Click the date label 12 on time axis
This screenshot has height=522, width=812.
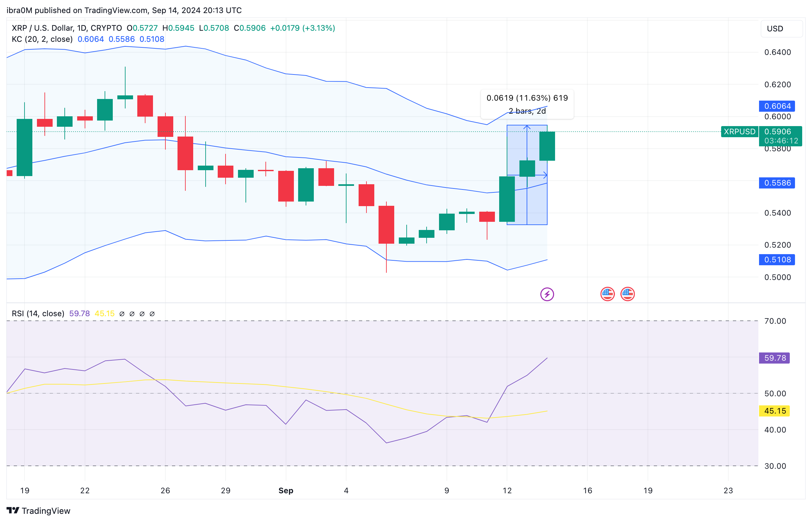click(x=507, y=490)
